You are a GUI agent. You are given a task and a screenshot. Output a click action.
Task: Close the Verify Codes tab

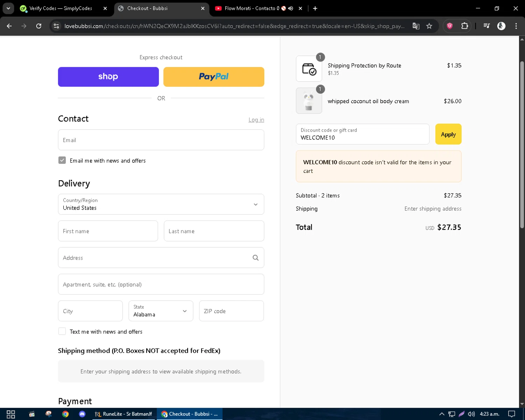pyautogui.click(x=105, y=8)
